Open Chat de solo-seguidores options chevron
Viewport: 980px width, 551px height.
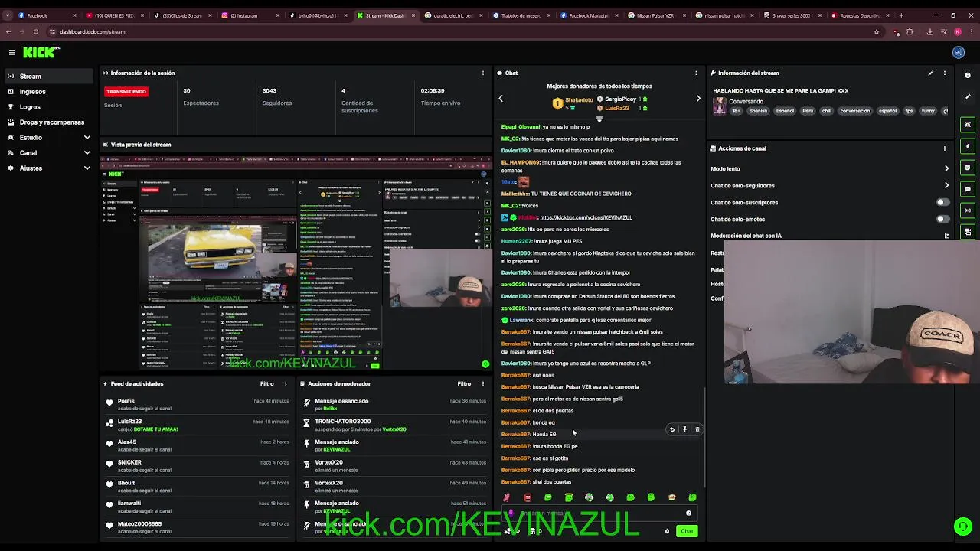(946, 185)
